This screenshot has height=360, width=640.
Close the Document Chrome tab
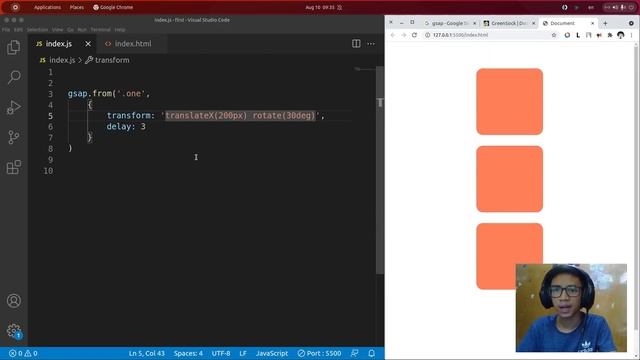pyautogui.click(x=593, y=23)
